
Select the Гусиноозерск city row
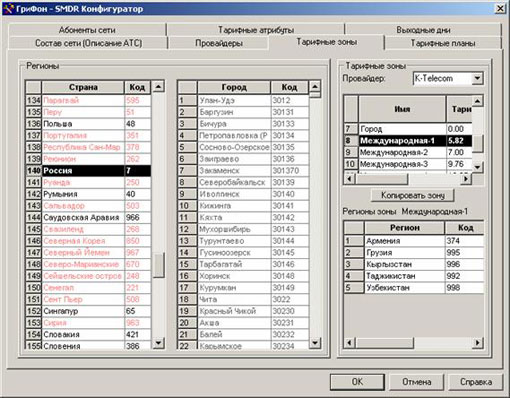click(243, 252)
